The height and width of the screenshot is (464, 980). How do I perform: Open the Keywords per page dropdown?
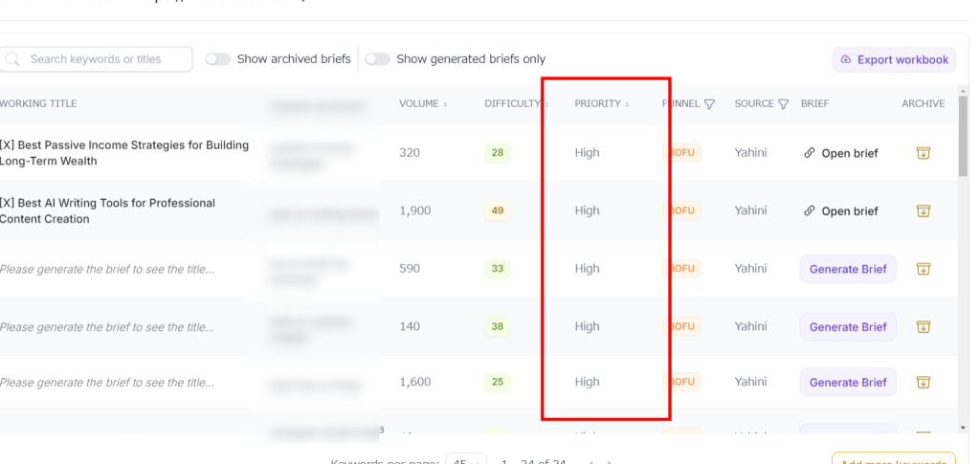466,461
